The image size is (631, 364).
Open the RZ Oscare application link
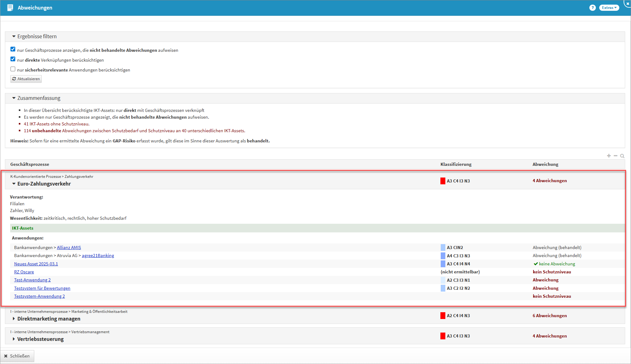click(24, 272)
